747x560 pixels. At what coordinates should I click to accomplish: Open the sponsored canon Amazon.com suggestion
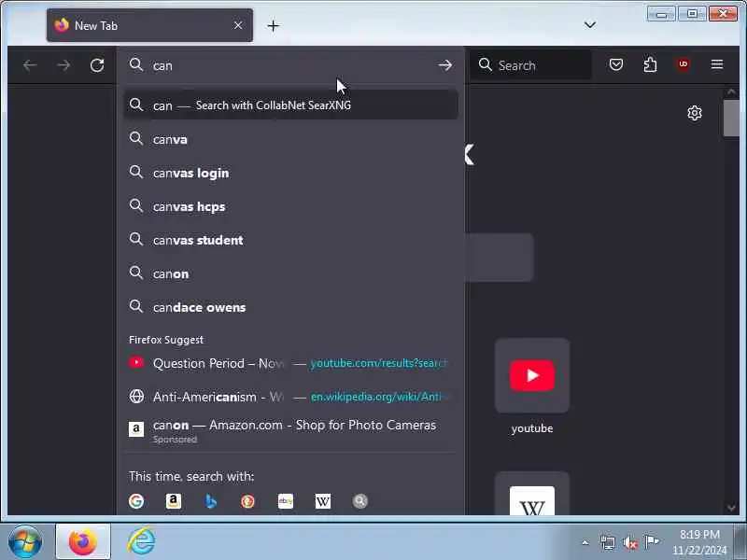point(290,430)
